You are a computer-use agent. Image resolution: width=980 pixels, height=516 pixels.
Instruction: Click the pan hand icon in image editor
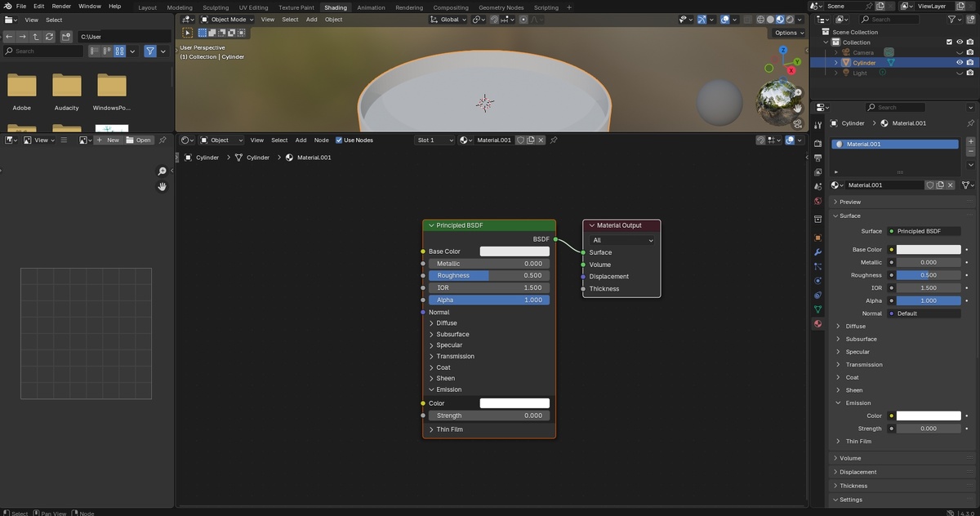[x=162, y=186]
